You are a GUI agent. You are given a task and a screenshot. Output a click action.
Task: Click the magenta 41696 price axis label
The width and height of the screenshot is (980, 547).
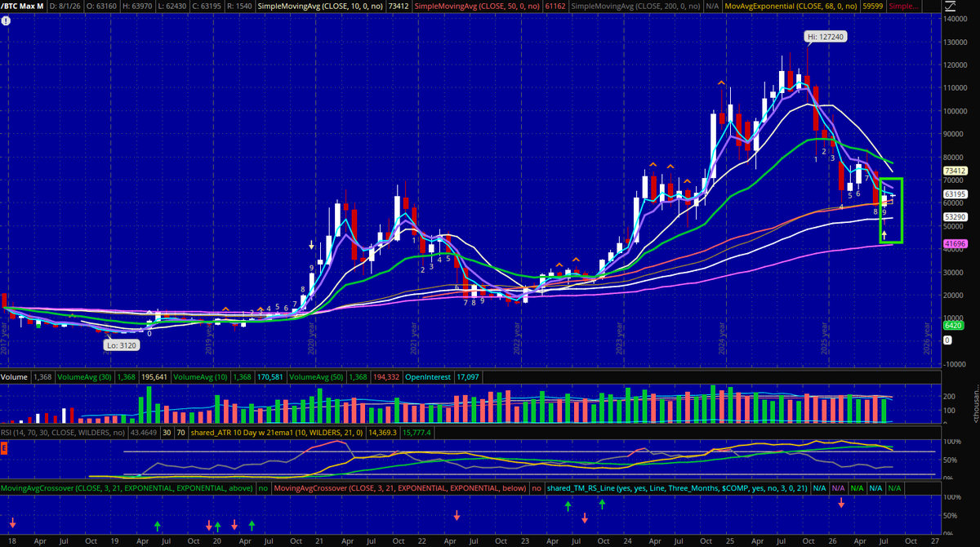[x=955, y=243]
